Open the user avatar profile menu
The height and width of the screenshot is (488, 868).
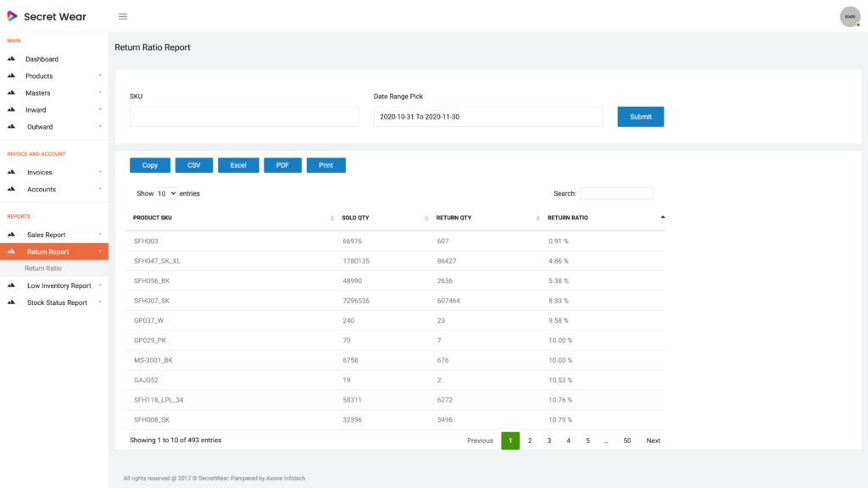click(849, 16)
